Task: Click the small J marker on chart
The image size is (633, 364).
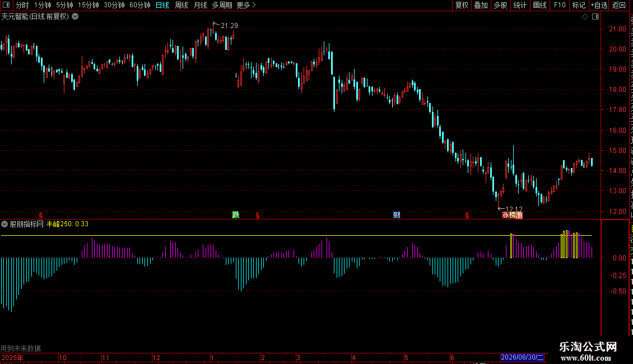Action: [x=236, y=75]
